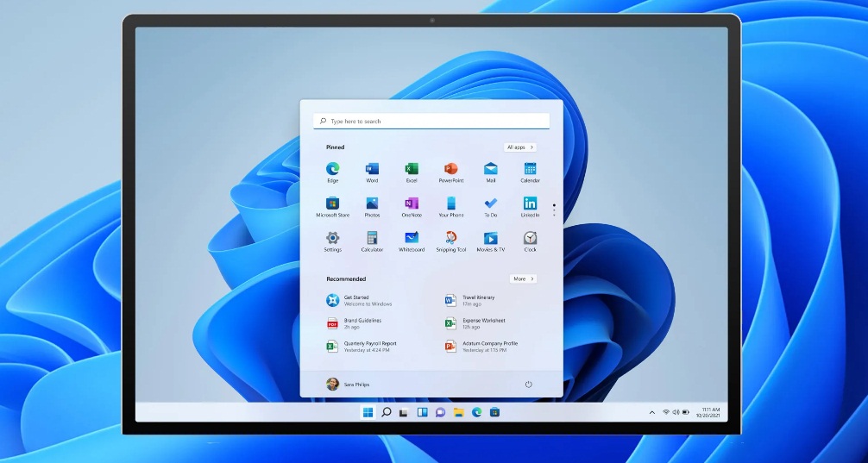Open the Microsoft Store pinned app
Viewport: 868px width, 463px height.
pyautogui.click(x=332, y=203)
